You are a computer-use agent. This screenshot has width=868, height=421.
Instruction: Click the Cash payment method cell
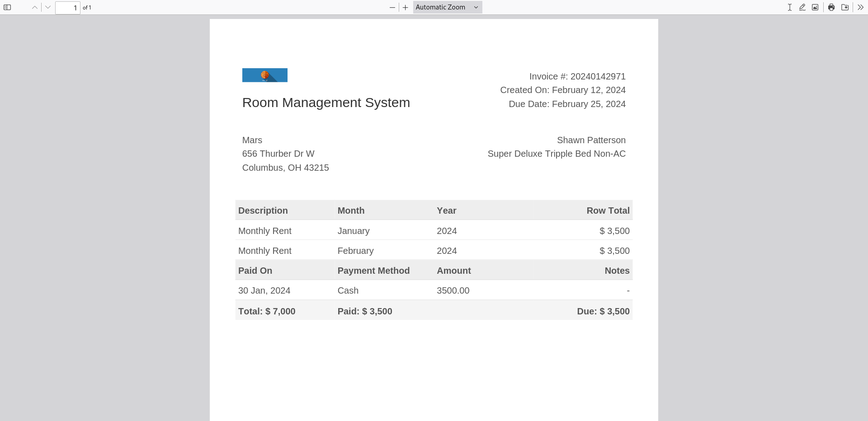coord(348,290)
